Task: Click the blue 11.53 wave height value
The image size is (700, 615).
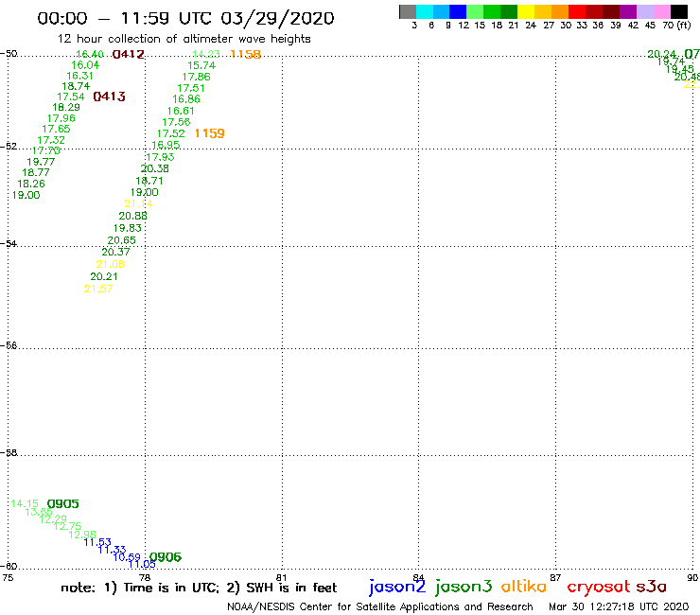Action: (97, 542)
